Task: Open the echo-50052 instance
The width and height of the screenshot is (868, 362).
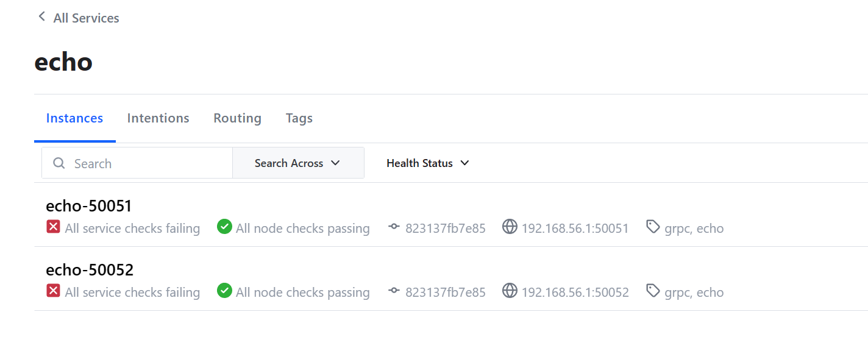Action: [x=90, y=270]
